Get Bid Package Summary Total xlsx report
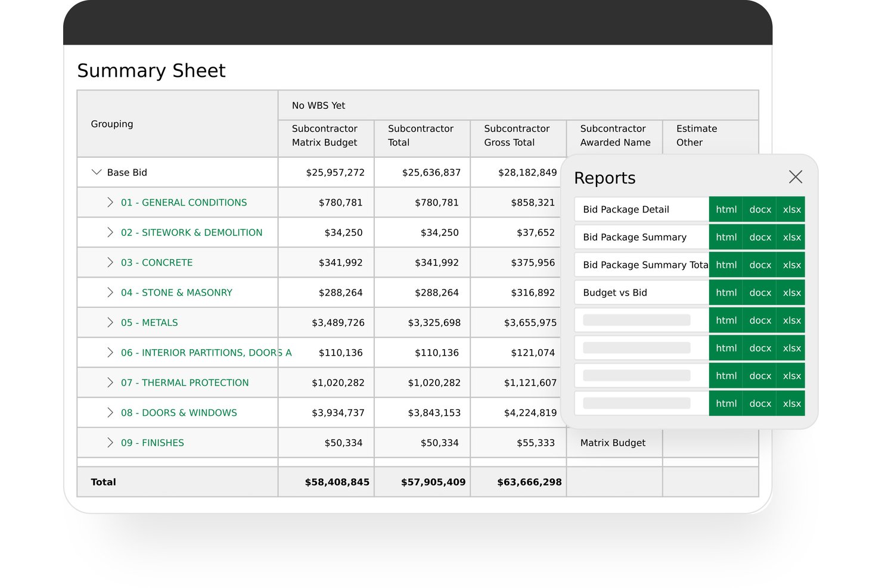The image size is (882, 588). coord(791,265)
